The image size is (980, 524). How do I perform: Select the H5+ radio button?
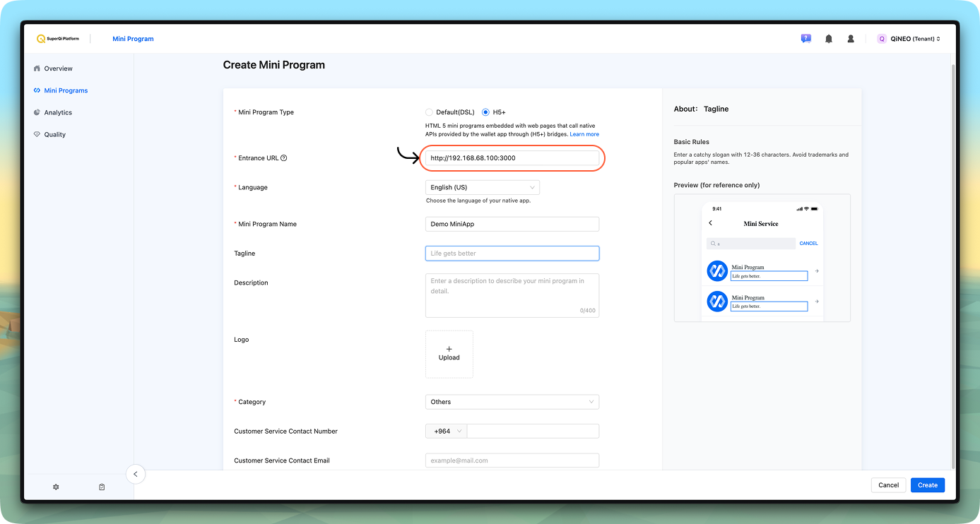485,112
